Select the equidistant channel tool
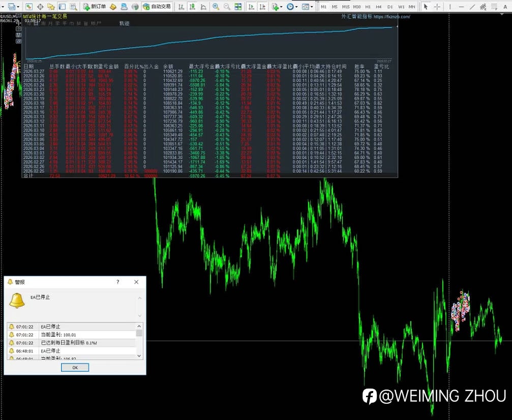 pos(483,7)
